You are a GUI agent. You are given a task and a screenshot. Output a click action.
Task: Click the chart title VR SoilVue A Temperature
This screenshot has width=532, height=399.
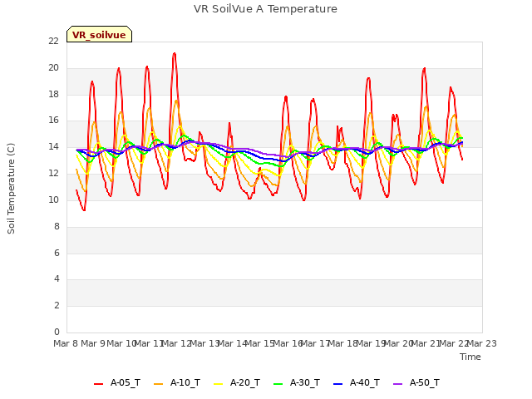265,9
